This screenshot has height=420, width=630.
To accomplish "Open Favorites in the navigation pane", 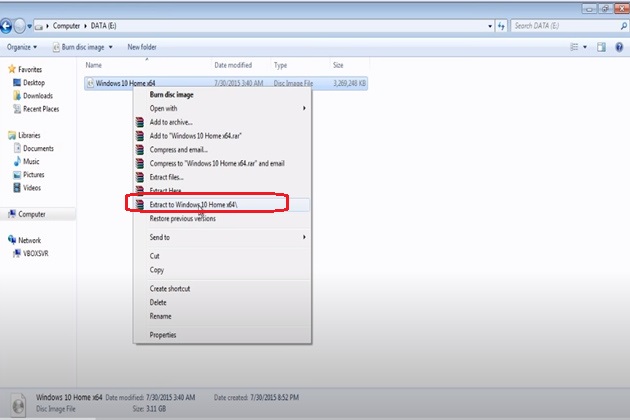I will point(30,70).
